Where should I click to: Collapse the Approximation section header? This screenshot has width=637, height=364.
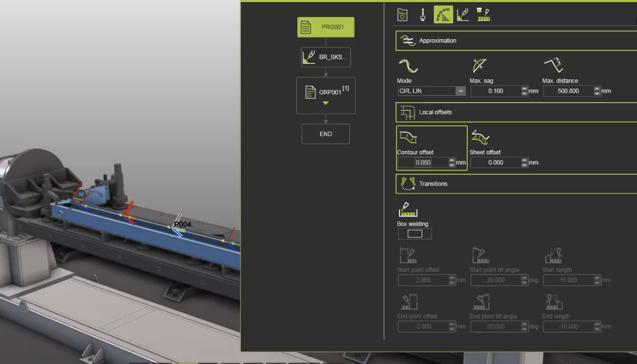pos(516,41)
